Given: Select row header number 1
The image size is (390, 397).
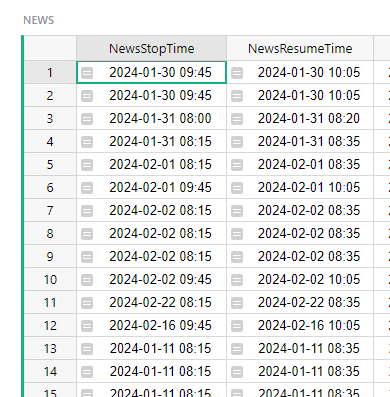Looking at the screenshot, I should click(x=50, y=72).
